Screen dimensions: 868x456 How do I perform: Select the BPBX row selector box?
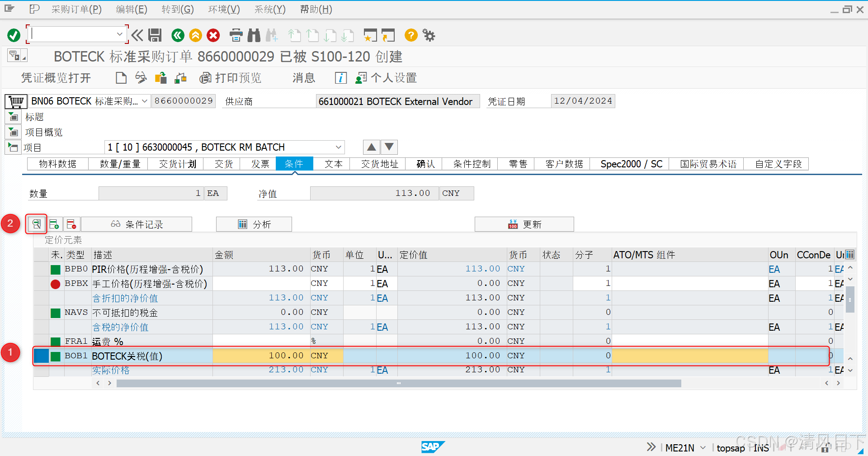[x=41, y=284]
